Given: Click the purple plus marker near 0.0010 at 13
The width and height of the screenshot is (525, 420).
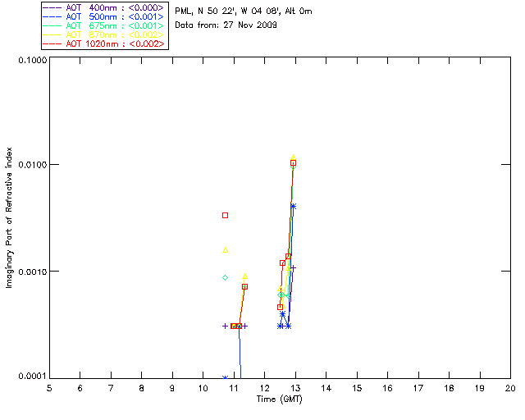Looking at the screenshot, I should (294, 268).
